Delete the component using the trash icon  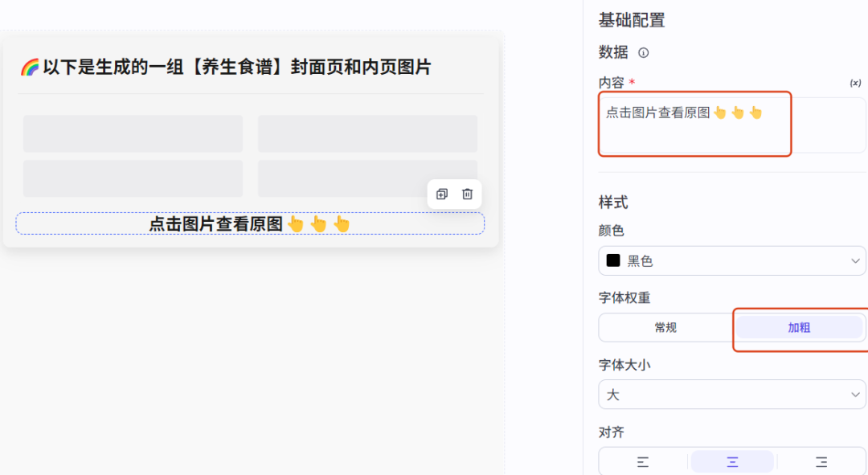(x=468, y=194)
